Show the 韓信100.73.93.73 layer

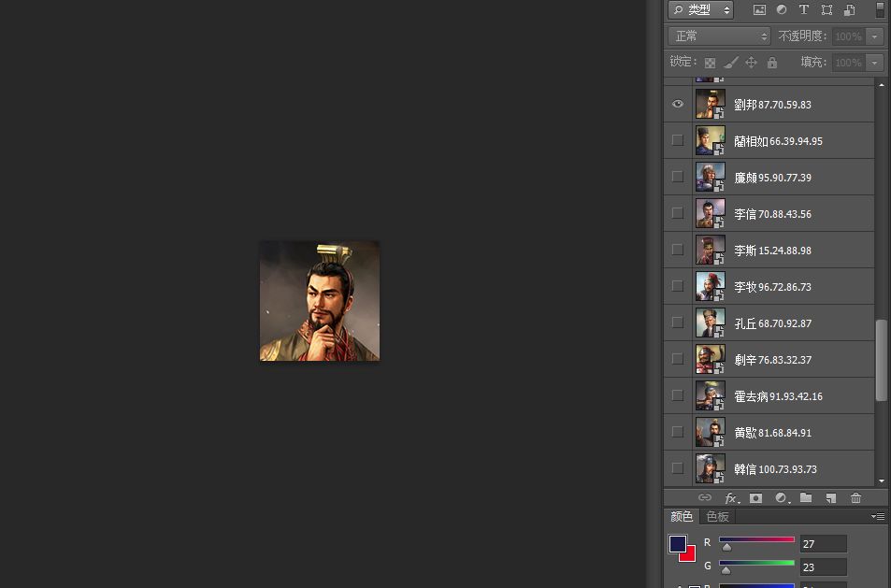[x=677, y=468]
